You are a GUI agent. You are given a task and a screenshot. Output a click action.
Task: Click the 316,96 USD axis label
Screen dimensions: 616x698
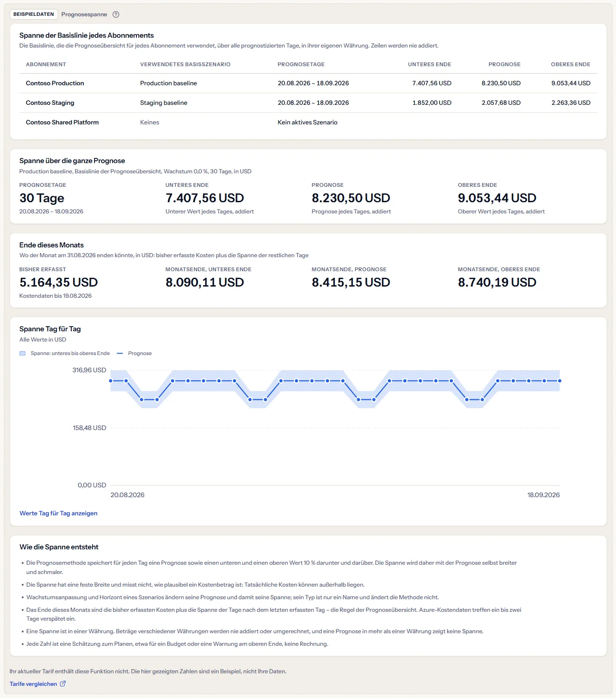coord(89,370)
